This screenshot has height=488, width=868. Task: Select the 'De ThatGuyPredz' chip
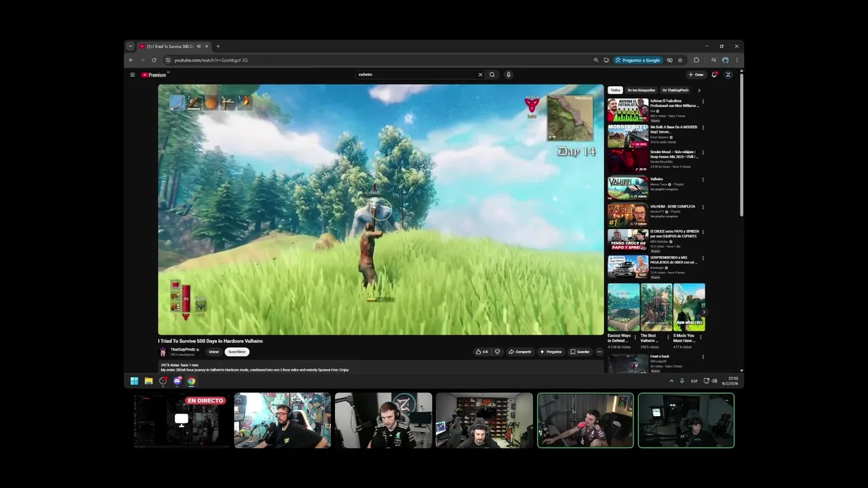tap(675, 90)
